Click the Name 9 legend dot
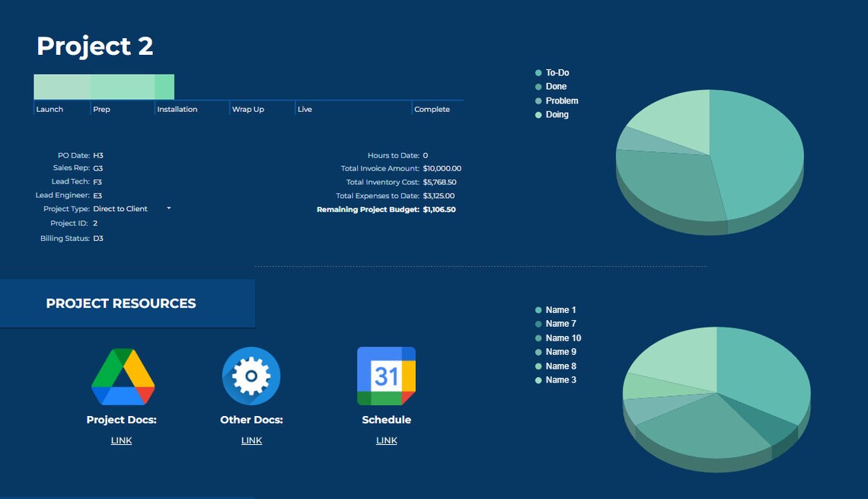Image resolution: width=868 pixels, height=499 pixels. pos(538,351)
